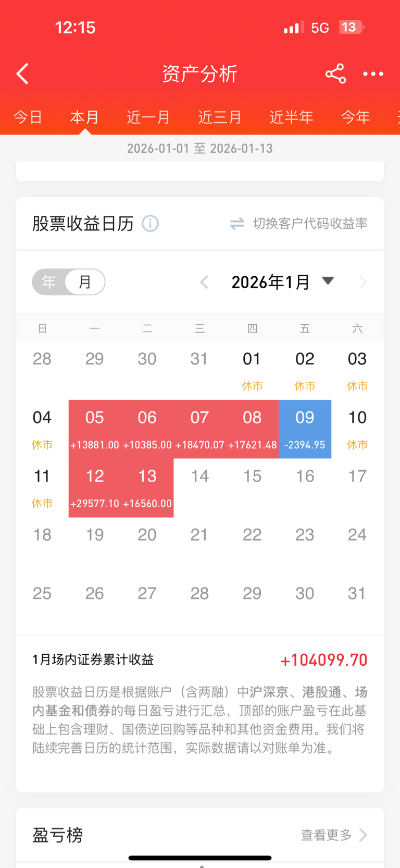Tap 切换客户代码收益率 link
Image resolution: width=400 pixels, height=868 pixels.
click(x=310, y=224)
